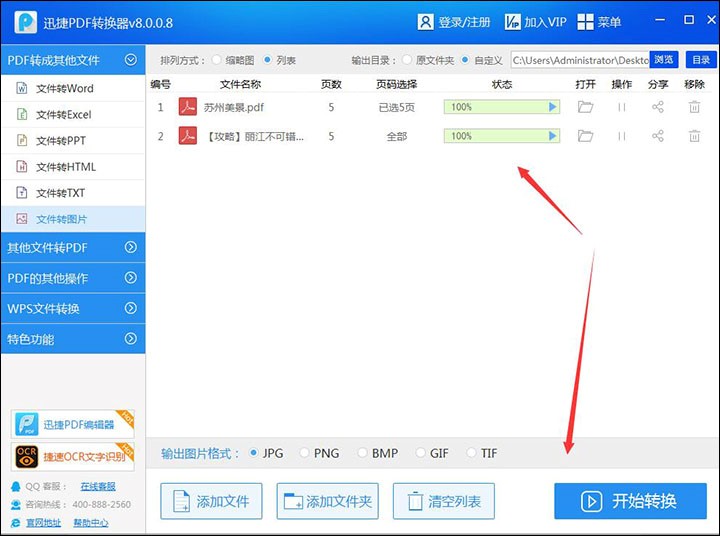Remove 苏州美景.pdf with trash icon
The height and width of the screenshot is (536, 720).
tap(694, 107)
